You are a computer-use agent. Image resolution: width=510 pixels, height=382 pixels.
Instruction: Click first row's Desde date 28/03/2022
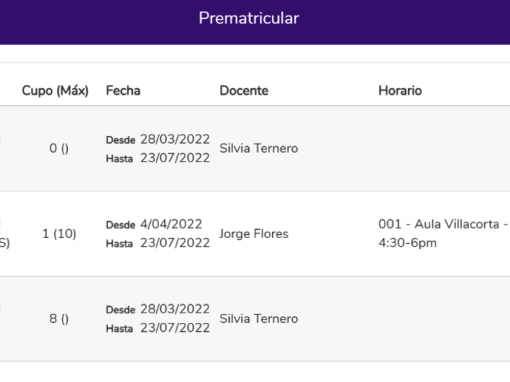click(175, 139)
